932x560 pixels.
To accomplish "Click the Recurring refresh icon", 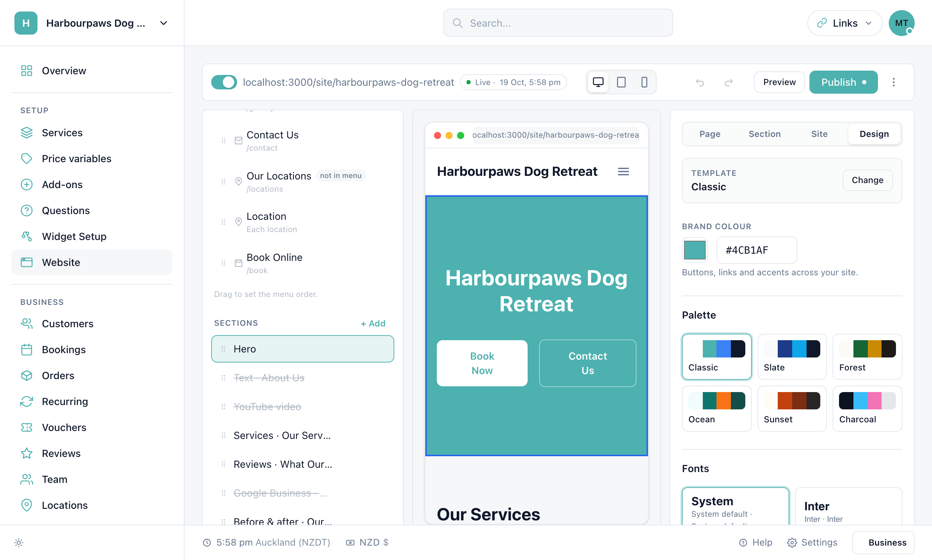I will pos(26,401).
